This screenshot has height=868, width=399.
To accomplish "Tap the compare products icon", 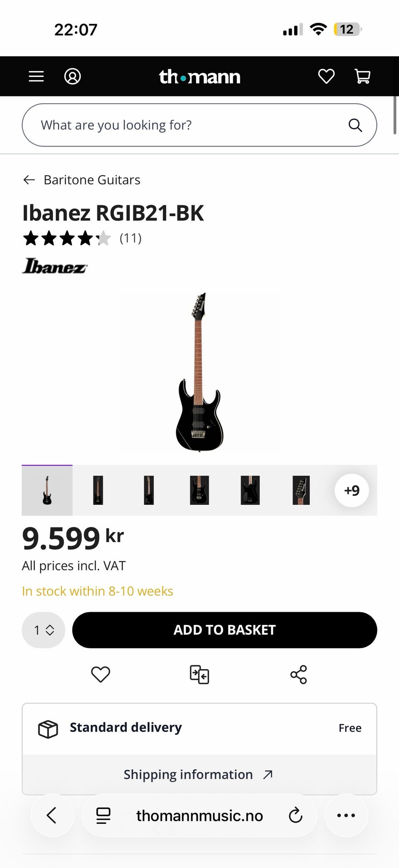I will click(x=199, y=675).
